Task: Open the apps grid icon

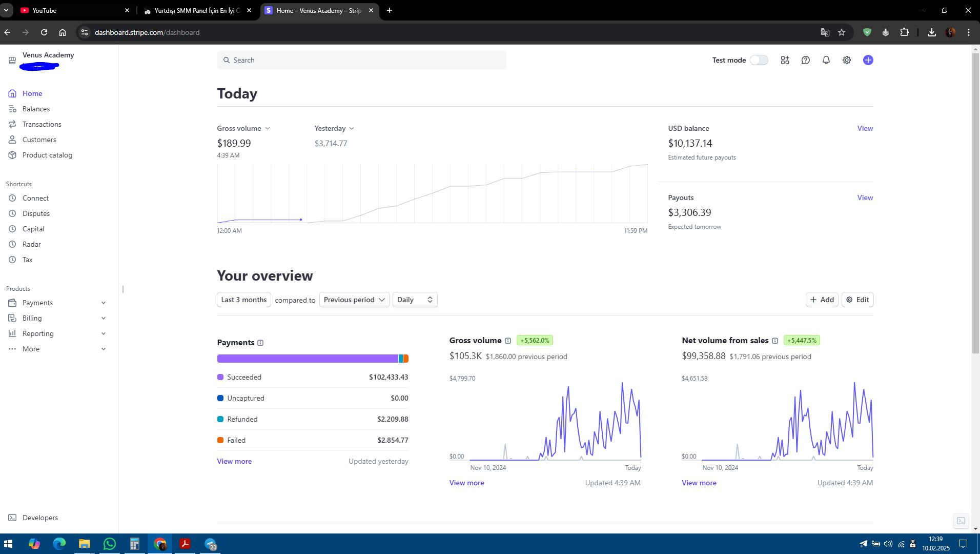Action: pos(785,60)
